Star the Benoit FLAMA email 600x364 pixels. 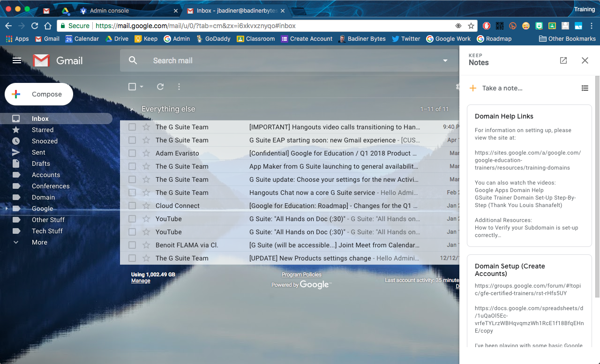[x=146, y=245]
